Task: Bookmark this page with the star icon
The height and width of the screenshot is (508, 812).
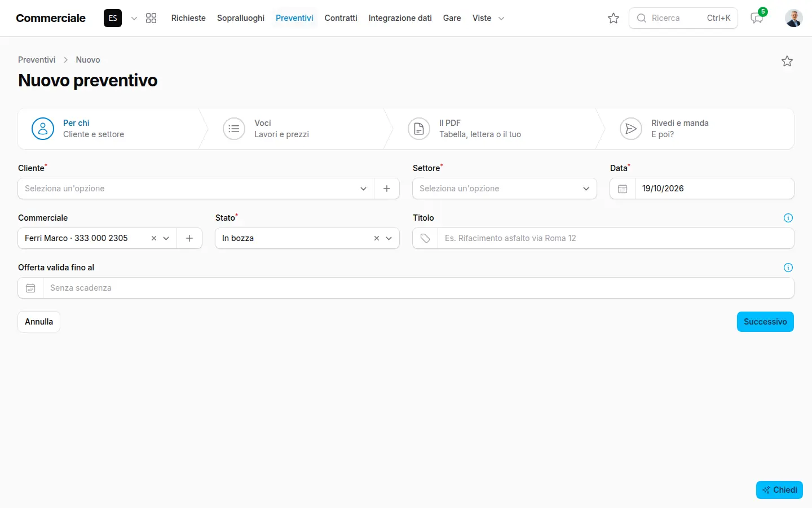Action: pos(787,61)
